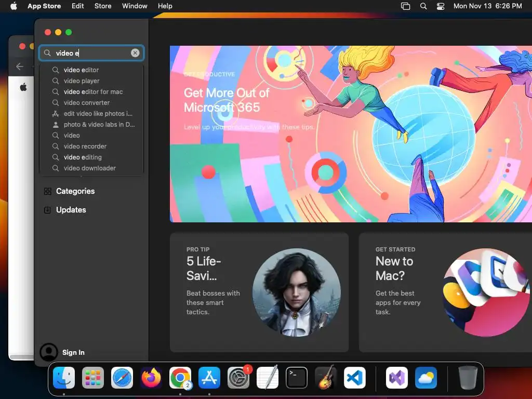This screenshot has height=399, width=532.
Task: Open the 'photo & video labs' developer suggestion
Action: point(91,125)
